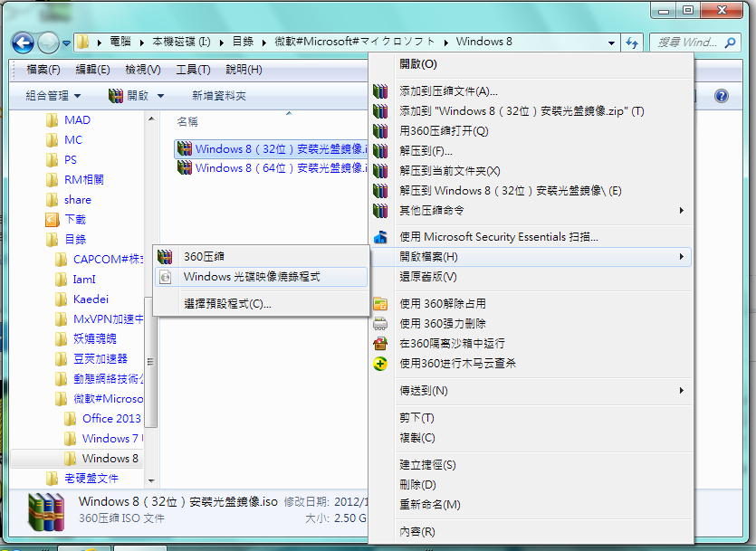Click 還原舊版(V) in context menu
This screenshot has height=551, width=756.
[531, 277]
